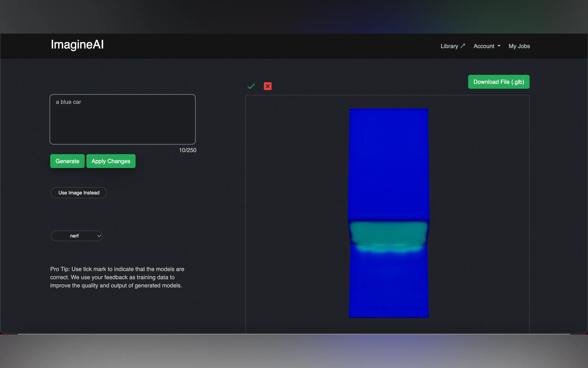This screenshot has width=588, height=368.
Task: Click the 10/250 character counter
Action: coord(188,150)
